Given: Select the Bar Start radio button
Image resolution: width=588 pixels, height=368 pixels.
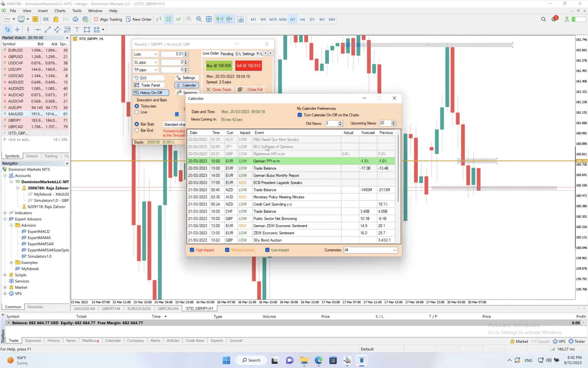Looking at the screenshot, I should [x=137, y=124].
